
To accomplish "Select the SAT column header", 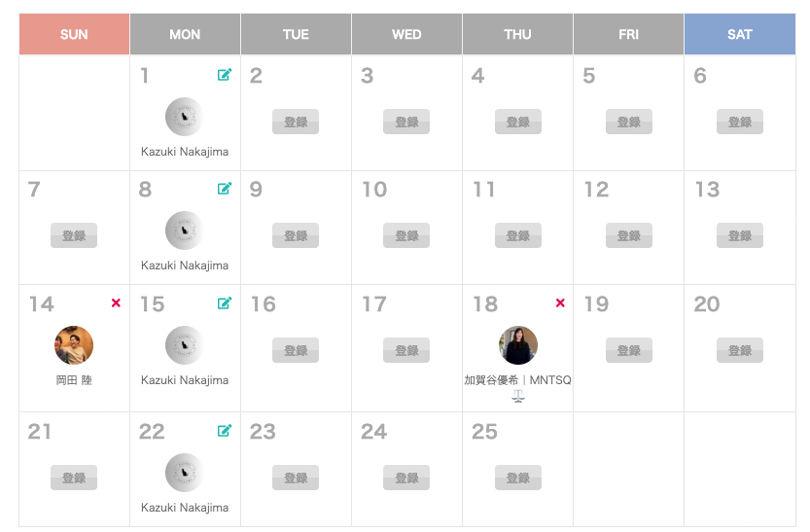I will [x=740, y=34].
